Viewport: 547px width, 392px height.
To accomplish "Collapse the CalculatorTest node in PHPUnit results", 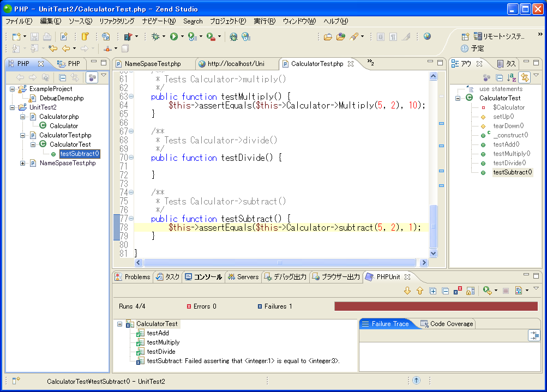I will pos(120,324).
